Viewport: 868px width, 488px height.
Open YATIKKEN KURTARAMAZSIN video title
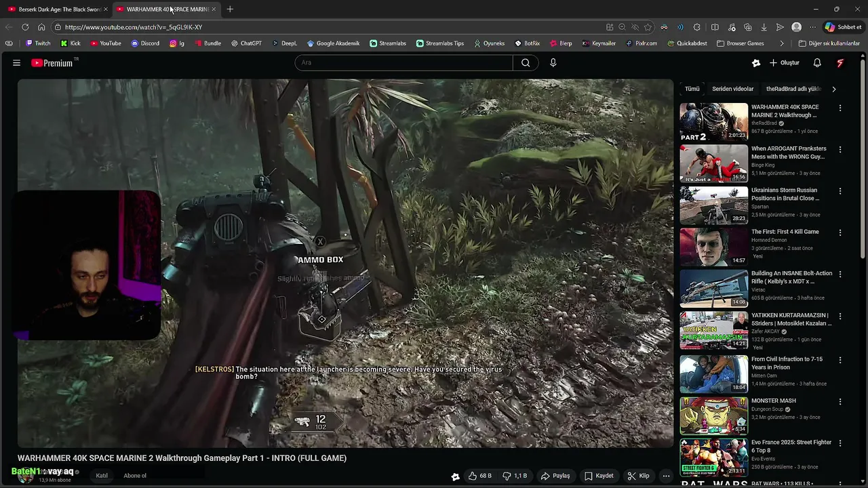click(x=791, y=319)
